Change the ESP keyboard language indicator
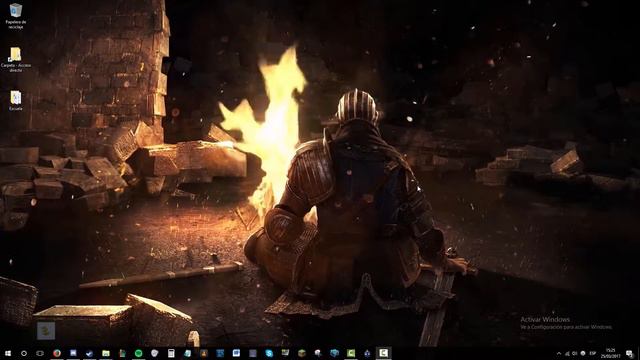This screenshot has width=640, height=360. (x=593, y=353)
